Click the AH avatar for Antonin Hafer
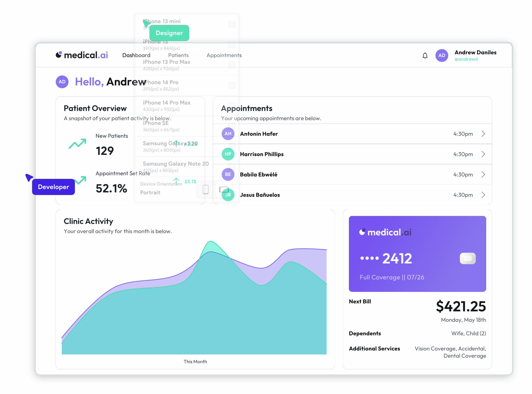 [x=228, y=134]
